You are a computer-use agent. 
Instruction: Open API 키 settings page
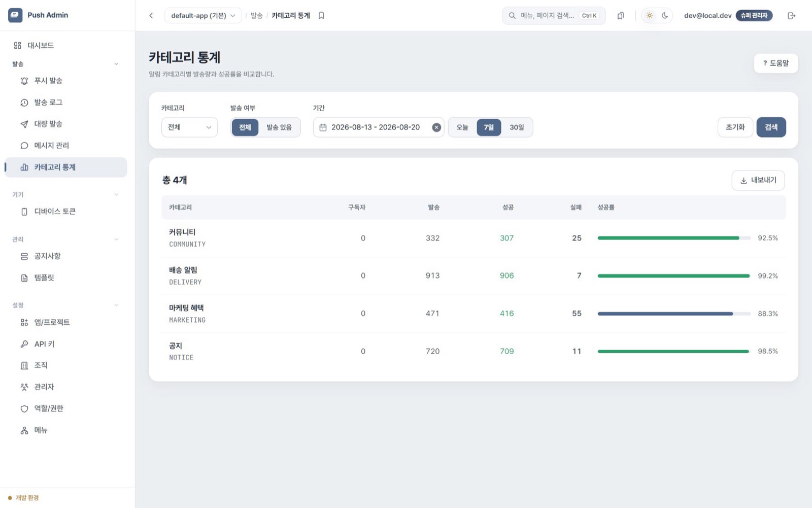(66, 344)
